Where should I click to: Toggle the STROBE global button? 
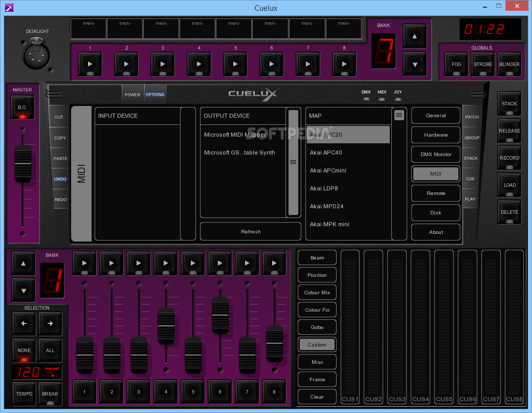pos(483,64)
